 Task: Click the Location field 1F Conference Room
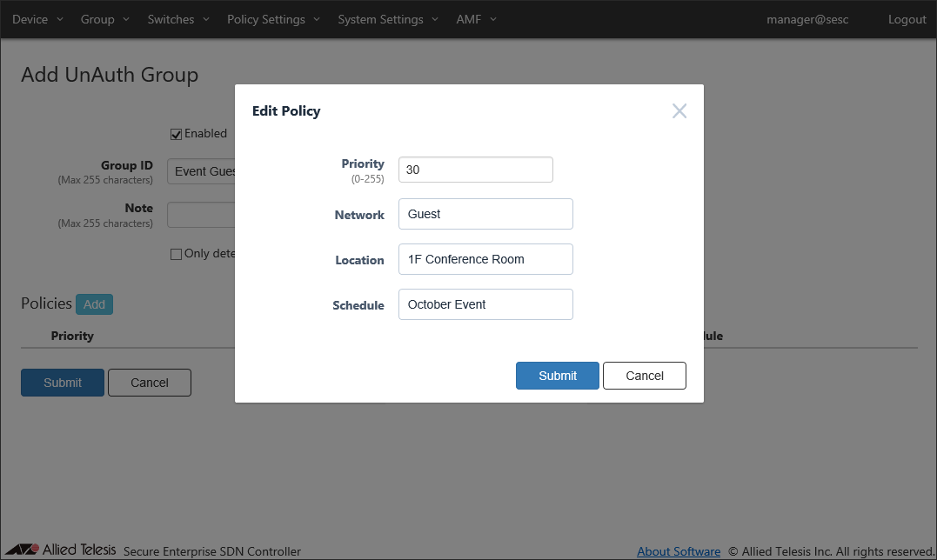485,259
